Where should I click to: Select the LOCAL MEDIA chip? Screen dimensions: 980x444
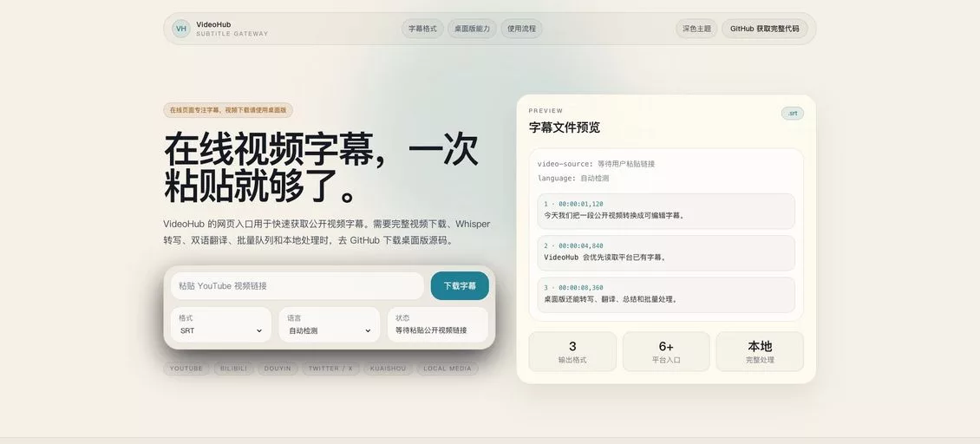(x=448, y=369)
